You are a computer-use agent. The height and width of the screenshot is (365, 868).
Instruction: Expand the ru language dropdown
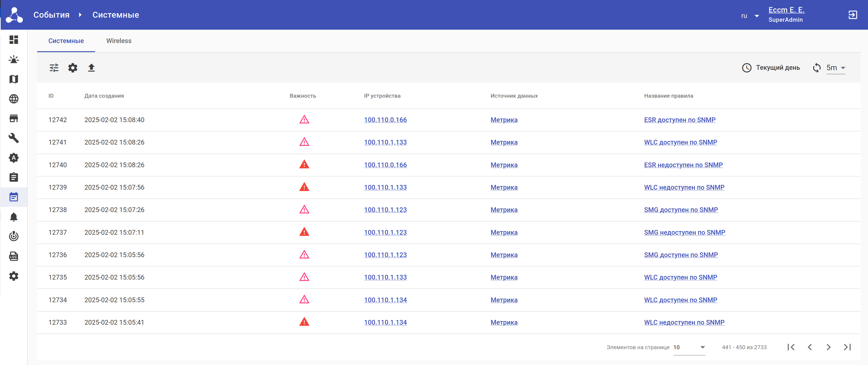click(x=750, y=16)
